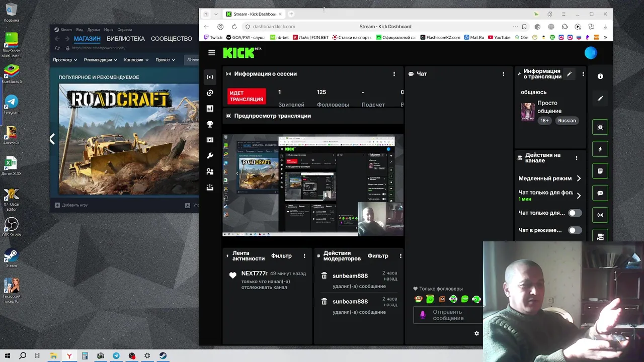This screenshot has width=644, height=362.
Task: Open Steam 'Рекомендации' dropdown
Action: click(x=100, y=60)
